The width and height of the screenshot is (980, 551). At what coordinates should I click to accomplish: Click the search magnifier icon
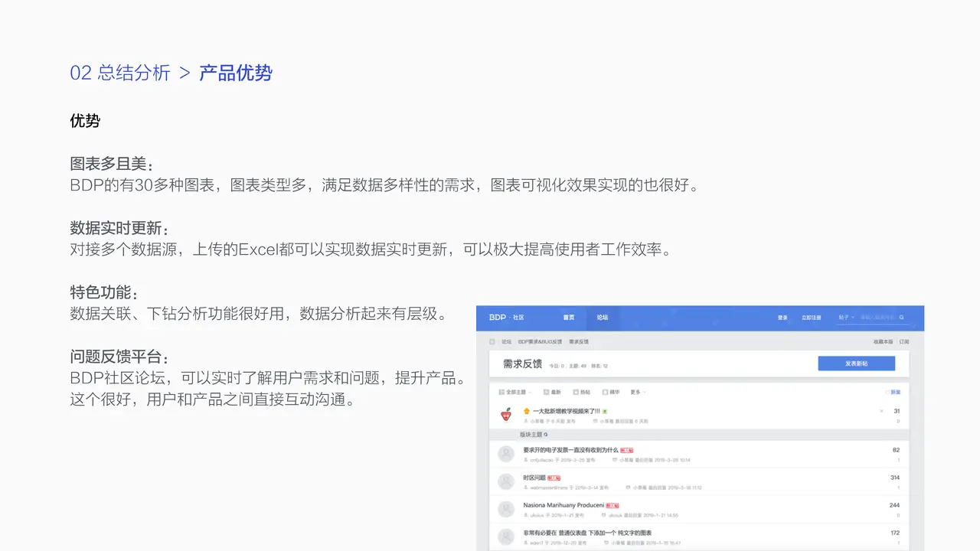(902, 318)
